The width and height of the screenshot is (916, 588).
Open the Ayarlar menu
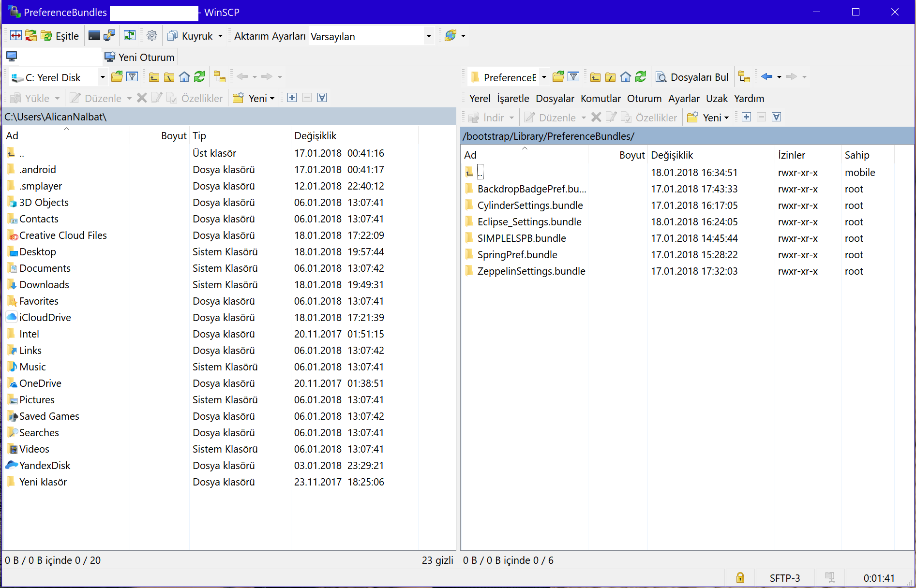pyautogui.click(x=684, y=99)
